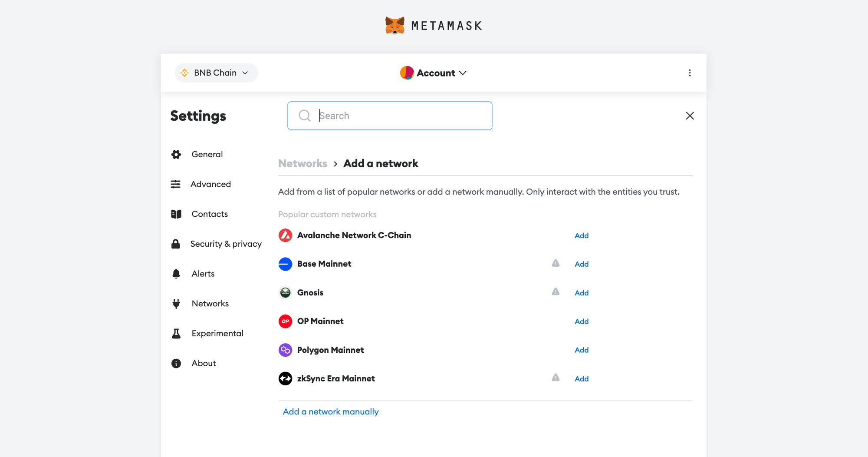Add the Polygon Mainnet network
Screen dimensions: 868x457
[x=582, y=350]
